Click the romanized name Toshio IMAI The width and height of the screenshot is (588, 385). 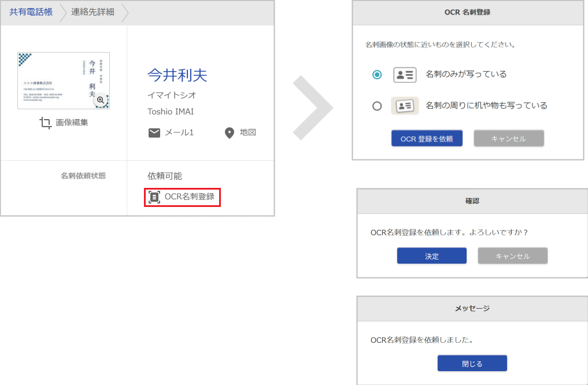pyautogui.click(x=171, y=112)
